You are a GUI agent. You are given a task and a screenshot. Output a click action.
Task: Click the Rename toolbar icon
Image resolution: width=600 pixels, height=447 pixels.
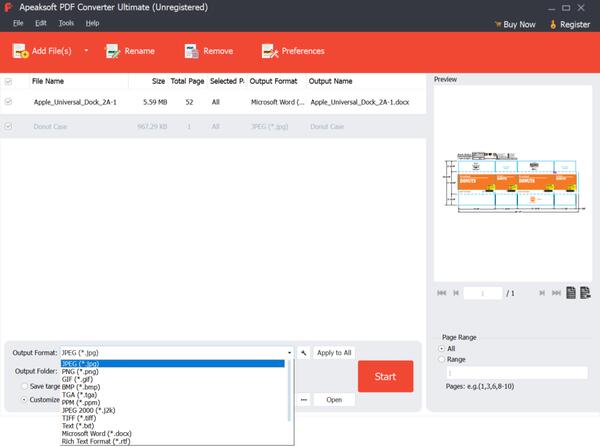(x=113, y=50)
